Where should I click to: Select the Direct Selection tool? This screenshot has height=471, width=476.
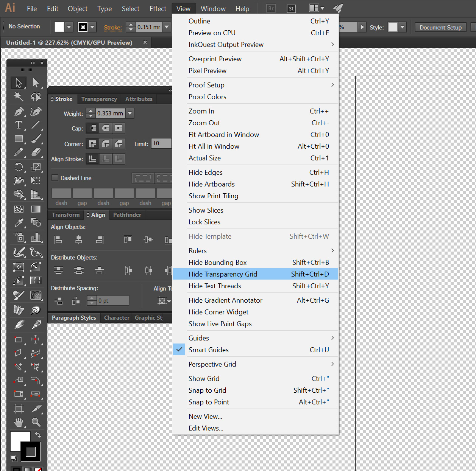pos(36,83)
